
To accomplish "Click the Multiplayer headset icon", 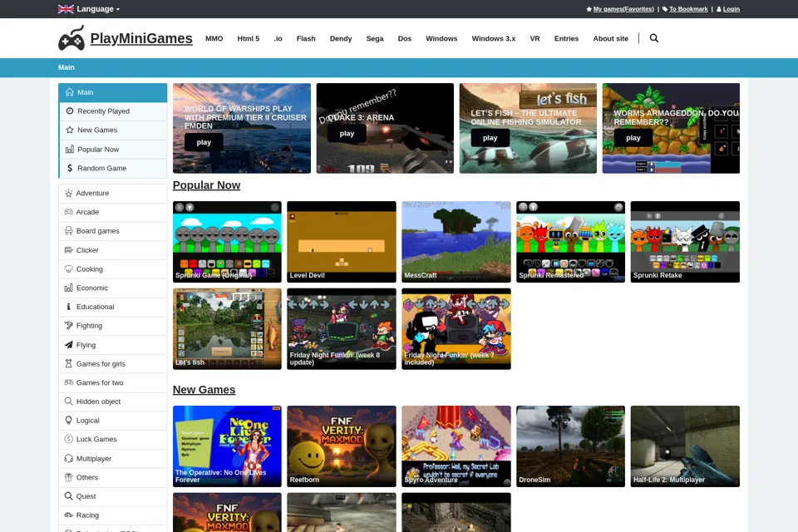I will click(69, 458).
